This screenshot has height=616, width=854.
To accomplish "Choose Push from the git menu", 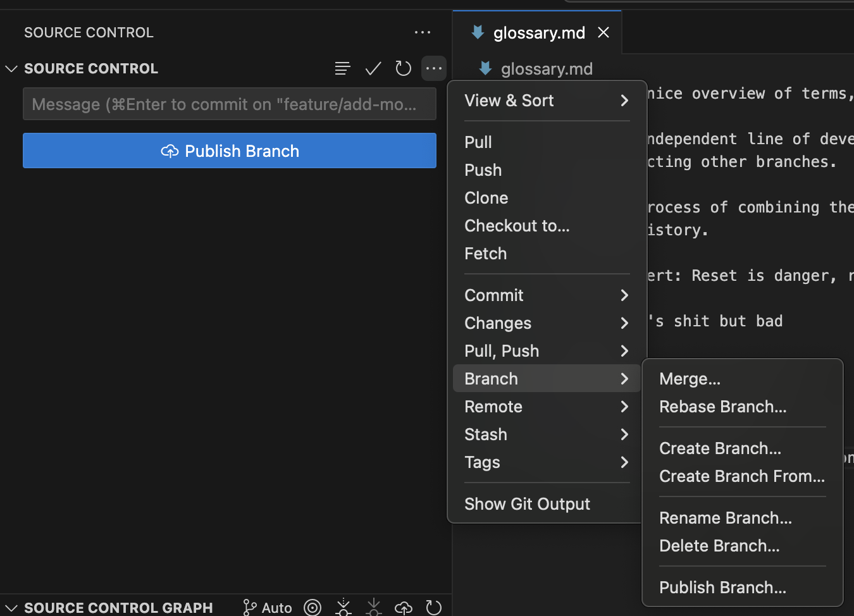I will pos(547,170).
